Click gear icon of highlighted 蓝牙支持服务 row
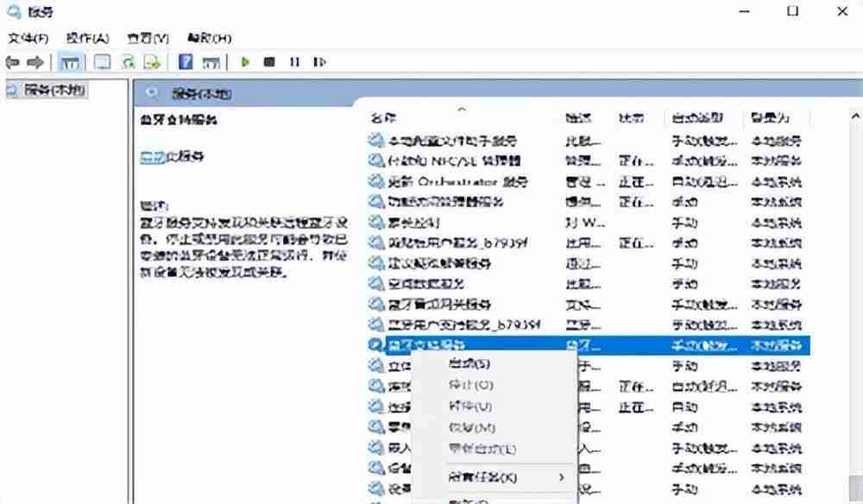Viewport: 863px width, 504px height. point(376,345)
